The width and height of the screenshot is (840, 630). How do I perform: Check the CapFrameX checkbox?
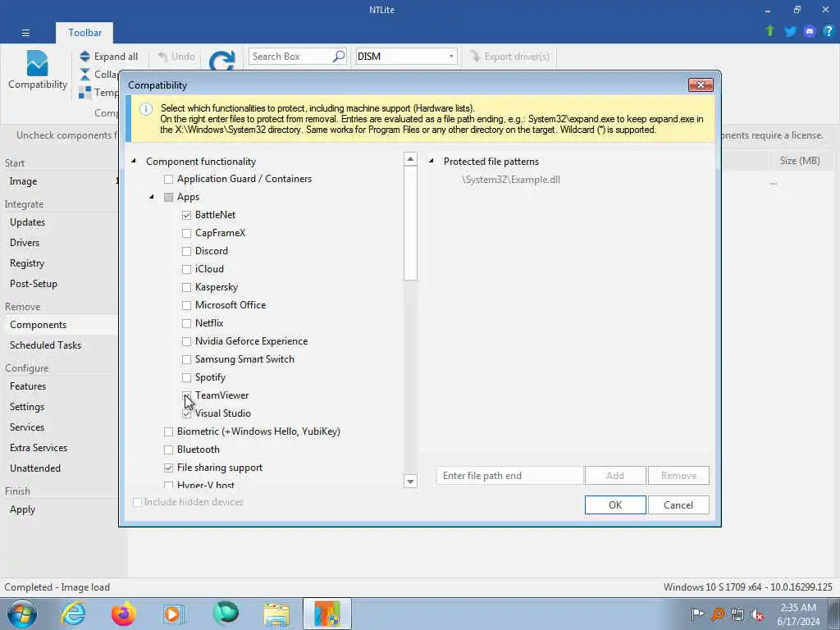point(186,233)
